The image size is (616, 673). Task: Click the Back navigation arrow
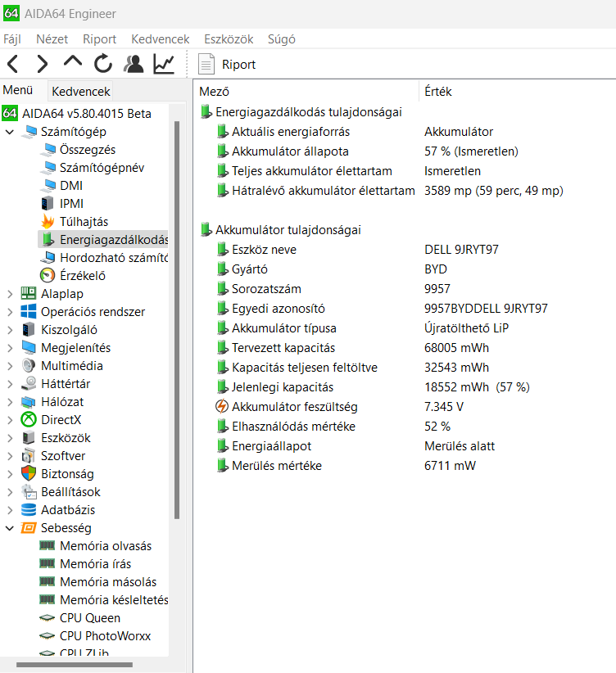(13, 64)
